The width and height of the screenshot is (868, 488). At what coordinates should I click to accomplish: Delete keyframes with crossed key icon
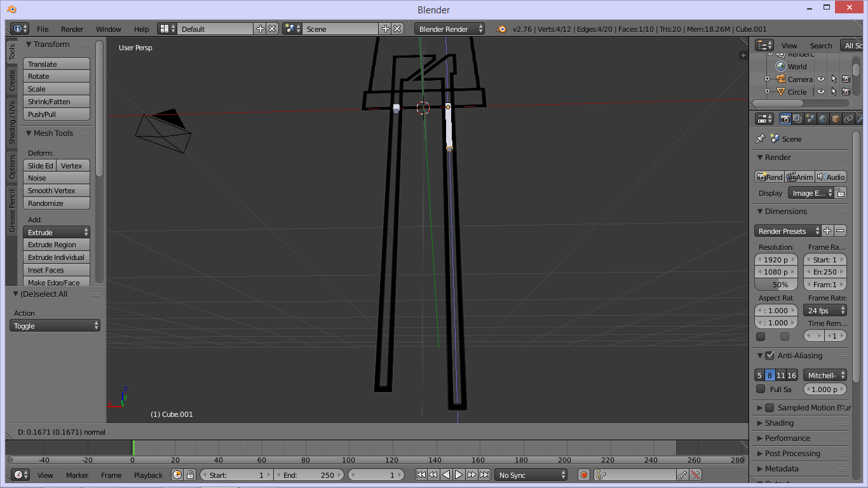point(695,475)
